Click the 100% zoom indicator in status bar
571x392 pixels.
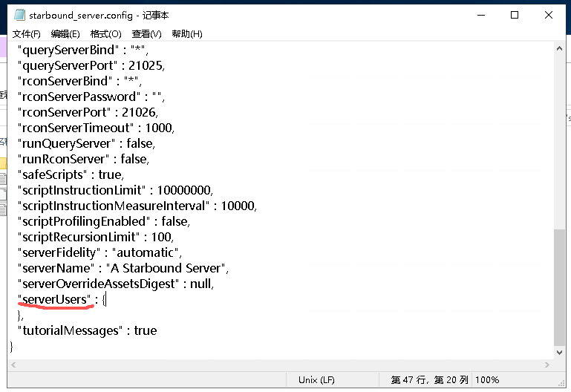coord(487,379)
